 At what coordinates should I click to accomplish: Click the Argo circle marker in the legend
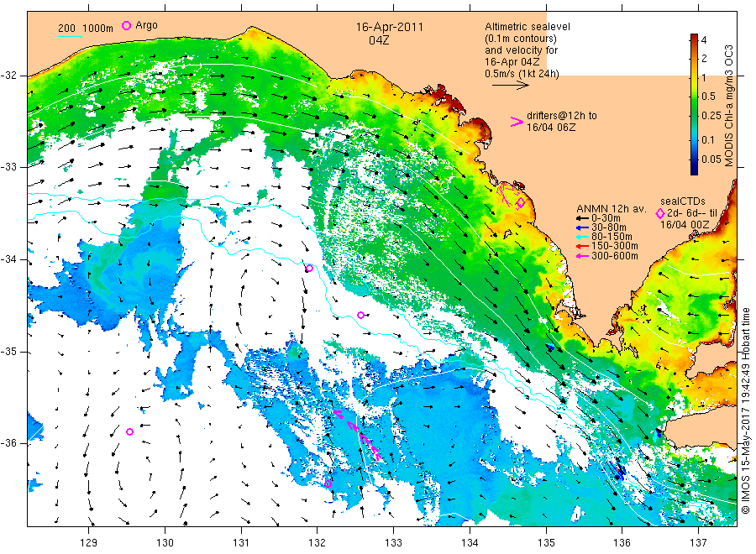126,25
